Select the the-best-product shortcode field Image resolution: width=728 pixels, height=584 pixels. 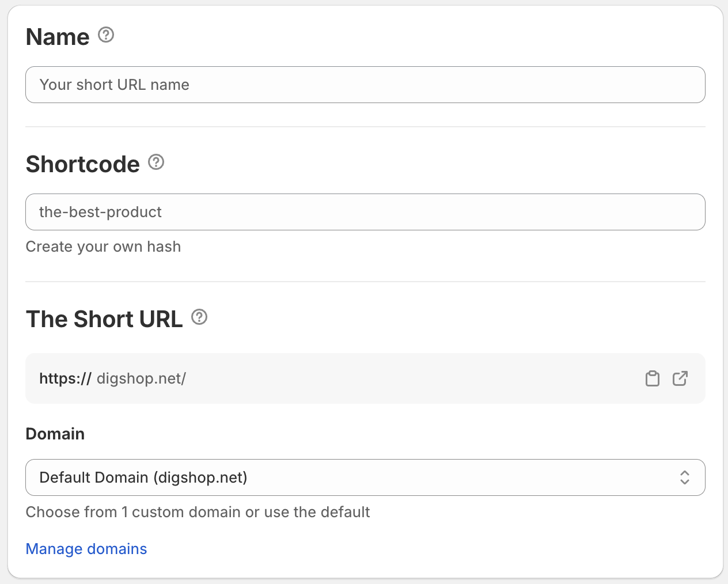(365, 212)
